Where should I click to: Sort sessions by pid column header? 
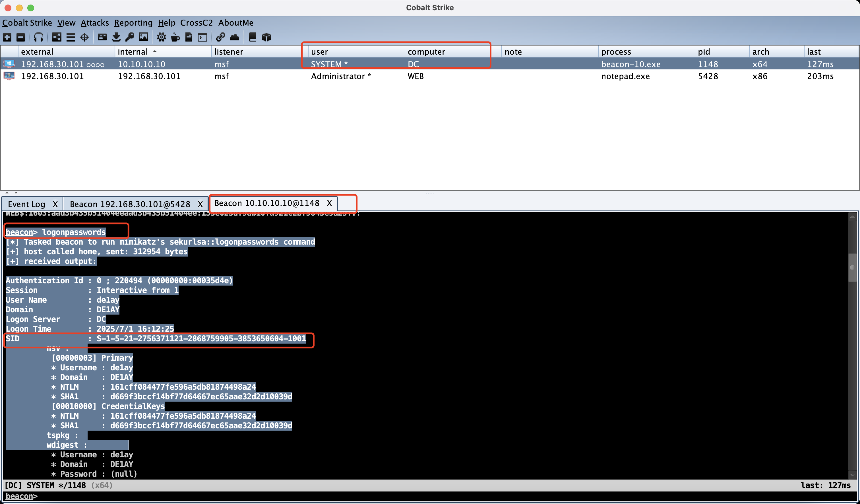point(722,51)
